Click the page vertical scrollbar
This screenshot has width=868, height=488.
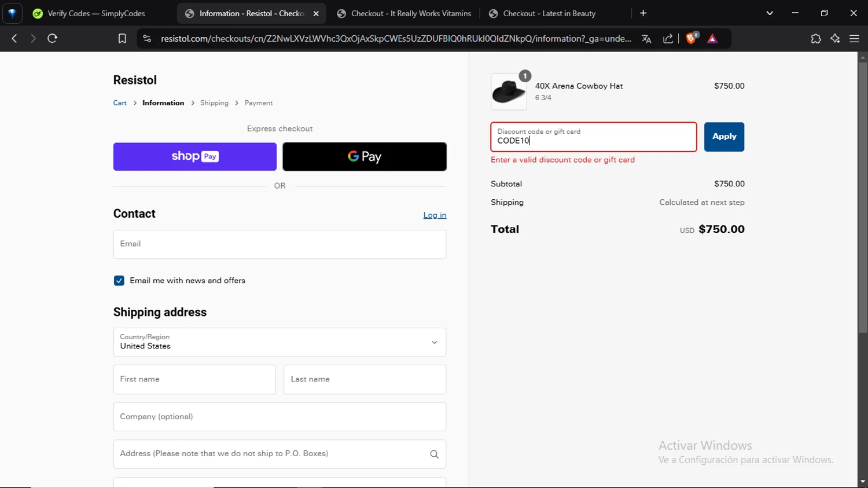click(863, 197)
